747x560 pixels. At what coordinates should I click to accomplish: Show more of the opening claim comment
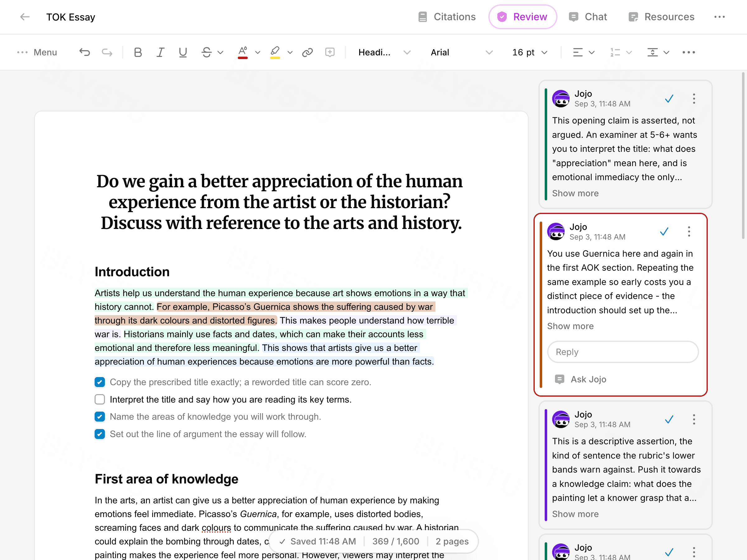(x=575, y=194)
